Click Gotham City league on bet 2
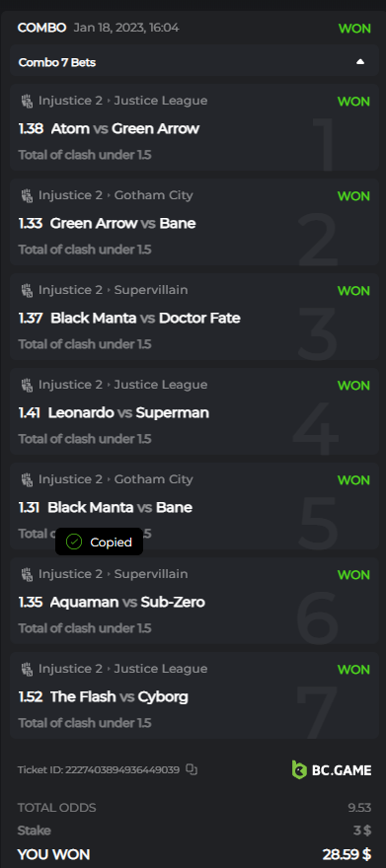This screenshot has width=386, height=868. pos(153,195)
